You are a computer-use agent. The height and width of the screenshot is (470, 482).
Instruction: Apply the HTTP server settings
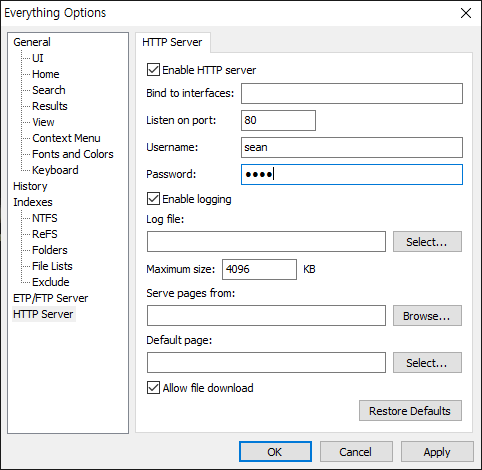pyautogui.click(x=437, y=452)
